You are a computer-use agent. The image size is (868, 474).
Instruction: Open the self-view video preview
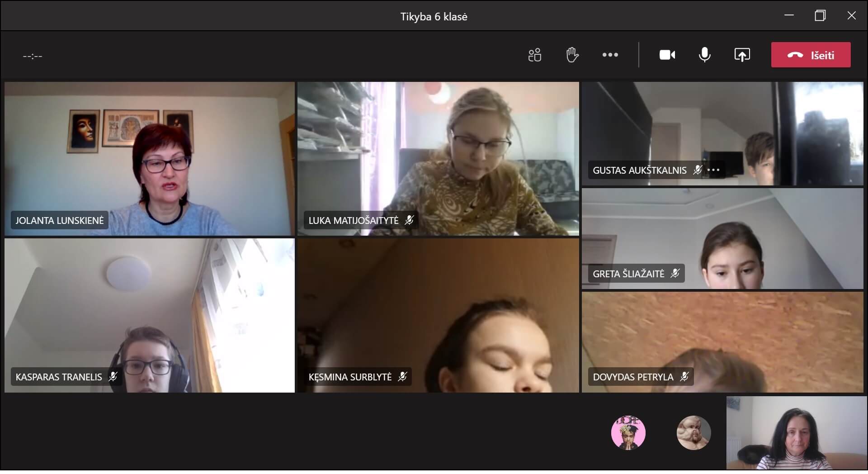coord(796,433)
